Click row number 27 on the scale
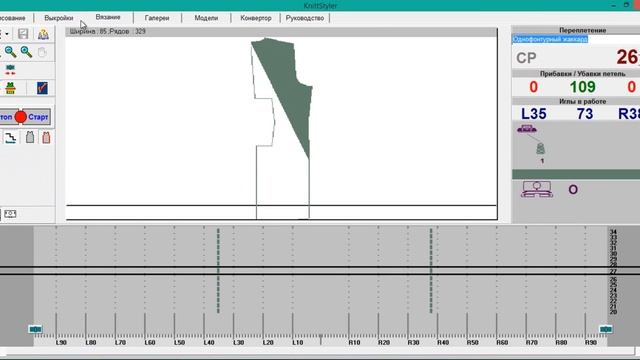Viewport: 640px width, 360px height. tap(613, 271)
